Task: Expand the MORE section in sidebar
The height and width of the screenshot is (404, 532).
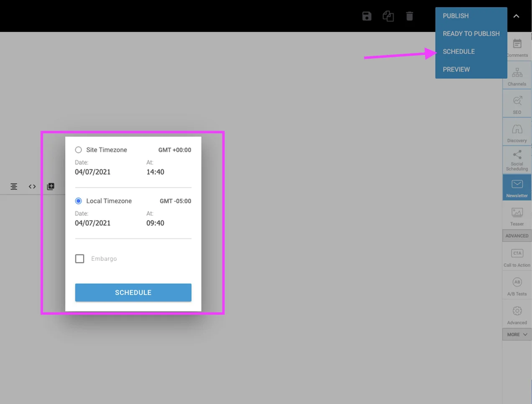Action: click(517, 335)
